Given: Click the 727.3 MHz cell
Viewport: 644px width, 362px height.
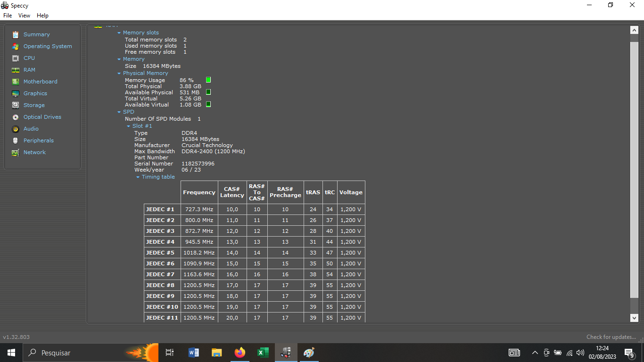Looking at the screenshot, I should click(199, 209).
